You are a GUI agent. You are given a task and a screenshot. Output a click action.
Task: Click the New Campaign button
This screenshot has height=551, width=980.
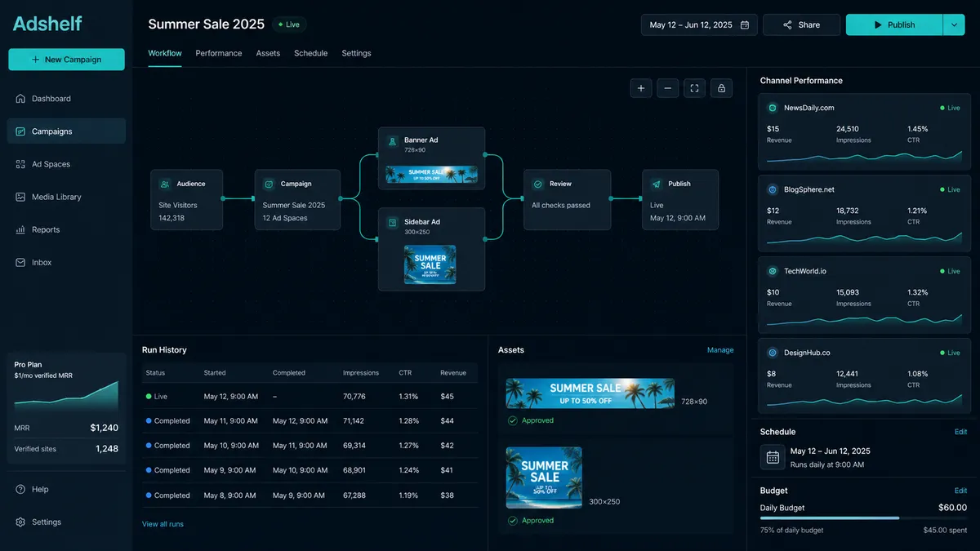tap(66, 60)
